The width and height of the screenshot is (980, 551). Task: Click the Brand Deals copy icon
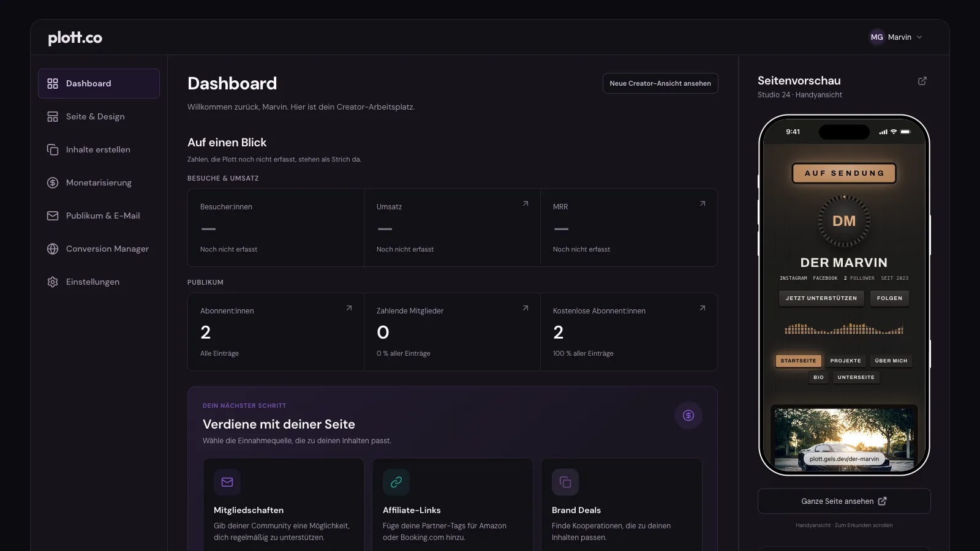tap(565, 482)
